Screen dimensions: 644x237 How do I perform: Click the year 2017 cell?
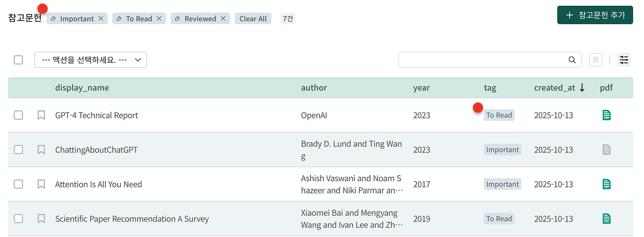(x=422, y=184)
